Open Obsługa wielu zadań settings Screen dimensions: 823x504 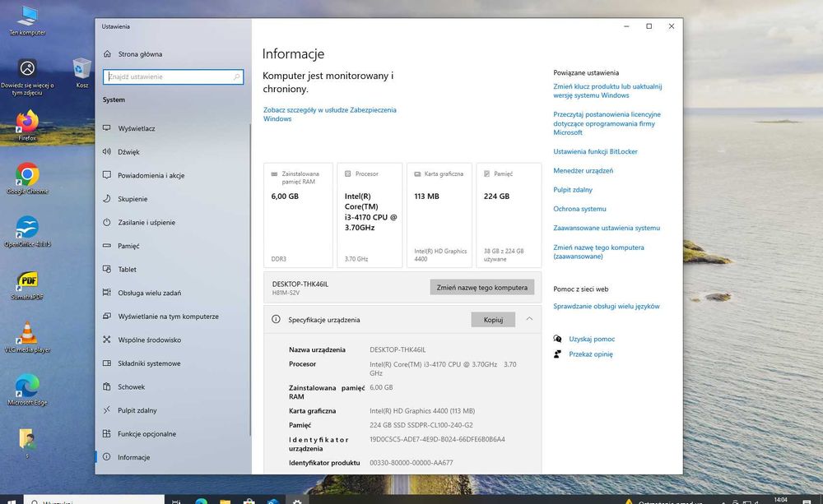149,294
